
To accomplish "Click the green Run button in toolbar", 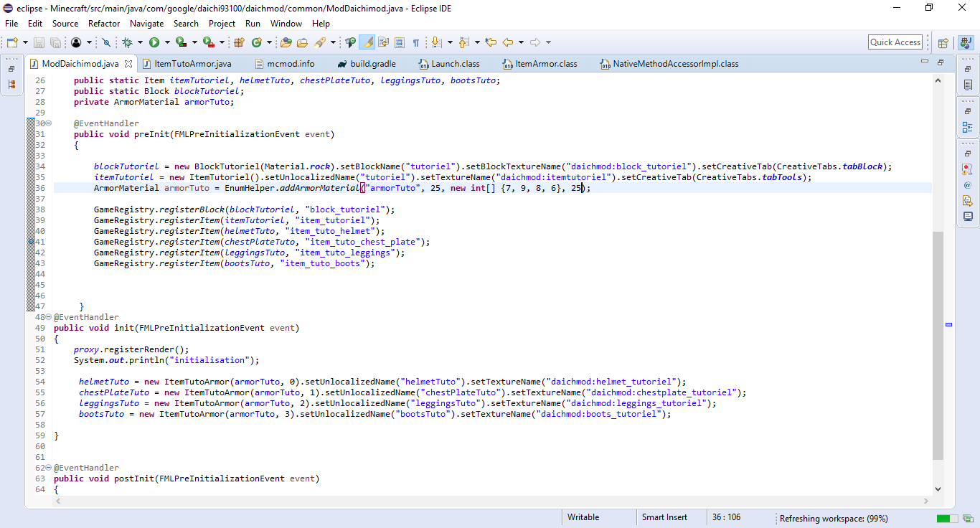I will (154, 43).
